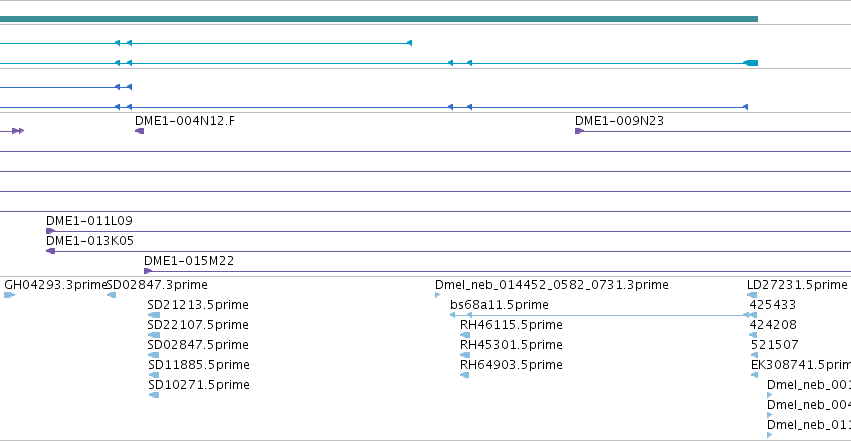The height and width of the screenshot is (441, 851).
Task: Select the DME1-004N12.F feature label
Action: pyautogui.click(x=185, y=121)
